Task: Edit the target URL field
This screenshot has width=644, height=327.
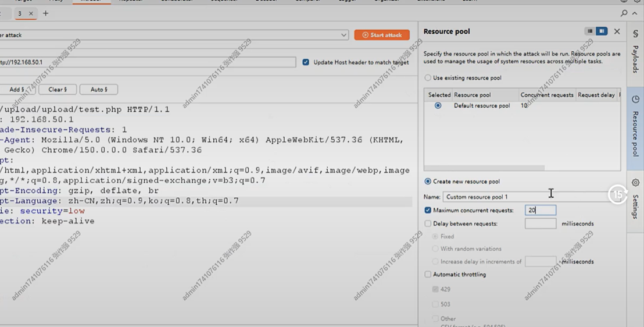Action: pos(148,62)
